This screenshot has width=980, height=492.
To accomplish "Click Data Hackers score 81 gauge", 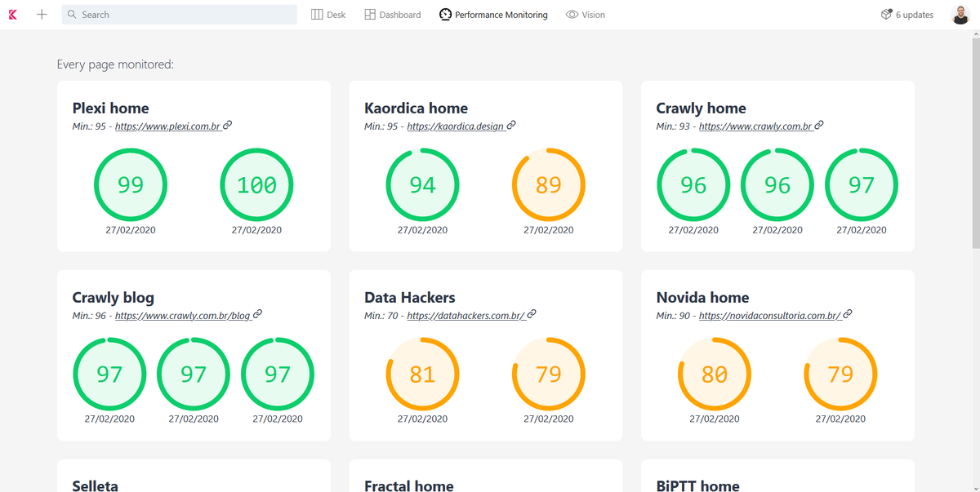I will 422,375.
